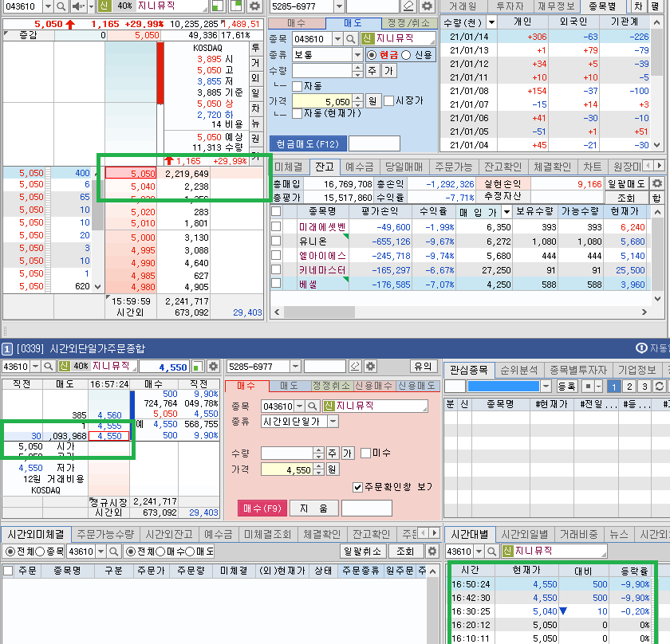
Task: Click the refresh icon in the 관심종목 toolbar
Action: [x=659, y=387]
